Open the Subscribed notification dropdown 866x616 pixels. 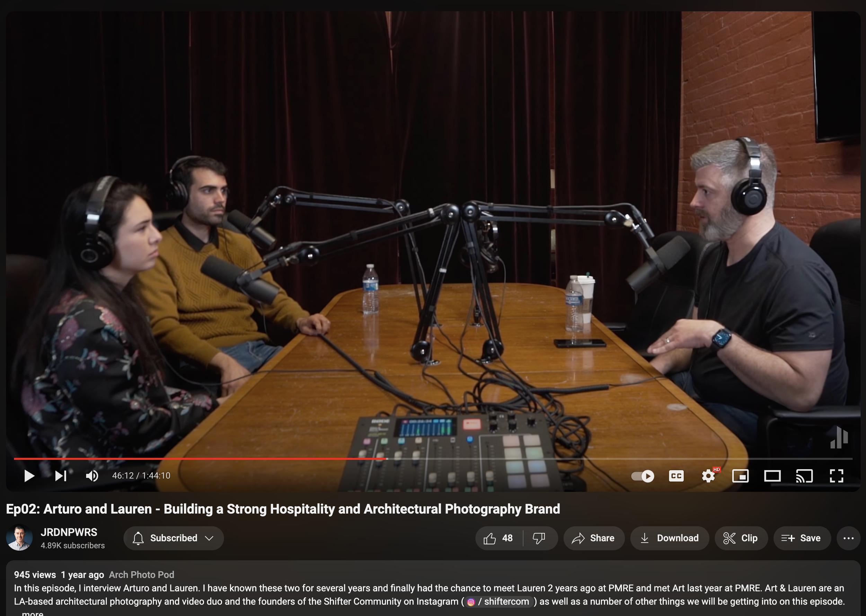pos(174,538)
